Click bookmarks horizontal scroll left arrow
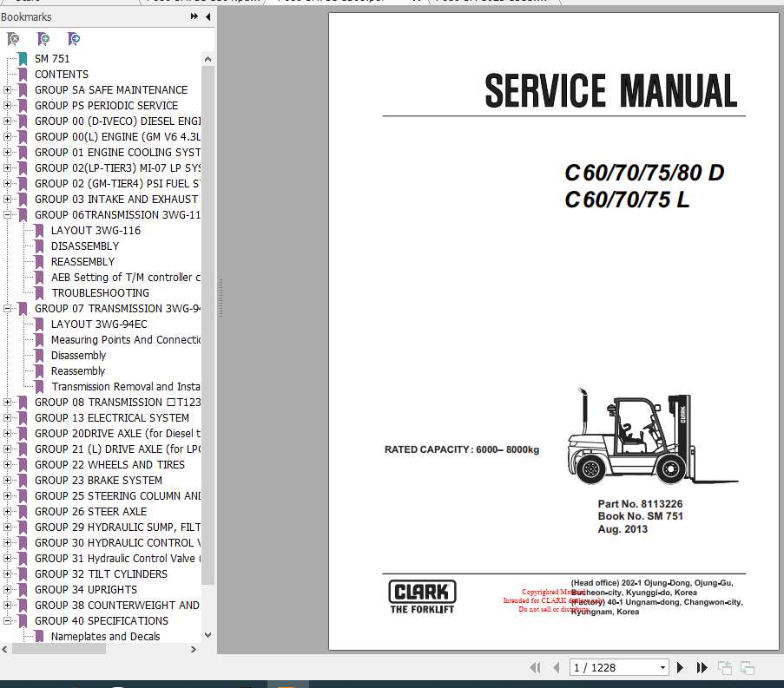The width and height of the screenshot is (784, 688). (x=4, y=649)
